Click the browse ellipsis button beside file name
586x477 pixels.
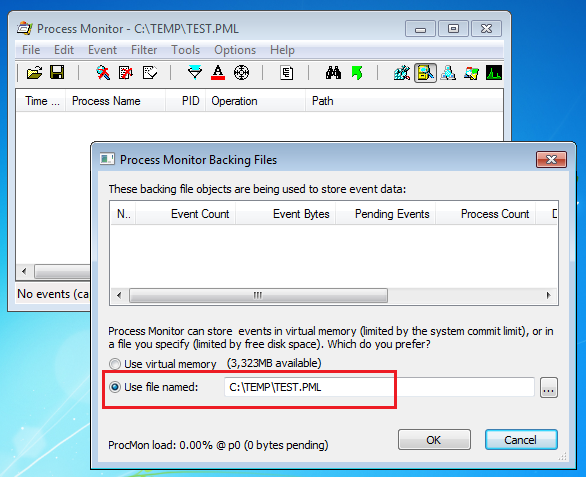coord(549,387)
